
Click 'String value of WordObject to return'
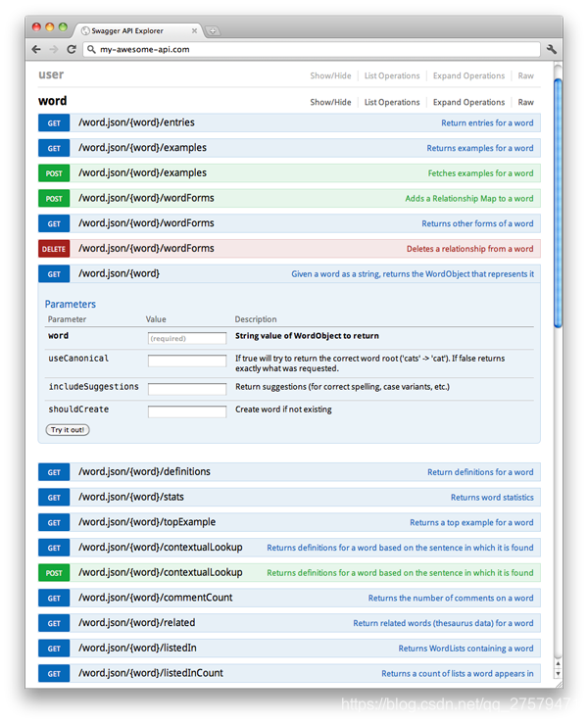click(x=307, y=336)
